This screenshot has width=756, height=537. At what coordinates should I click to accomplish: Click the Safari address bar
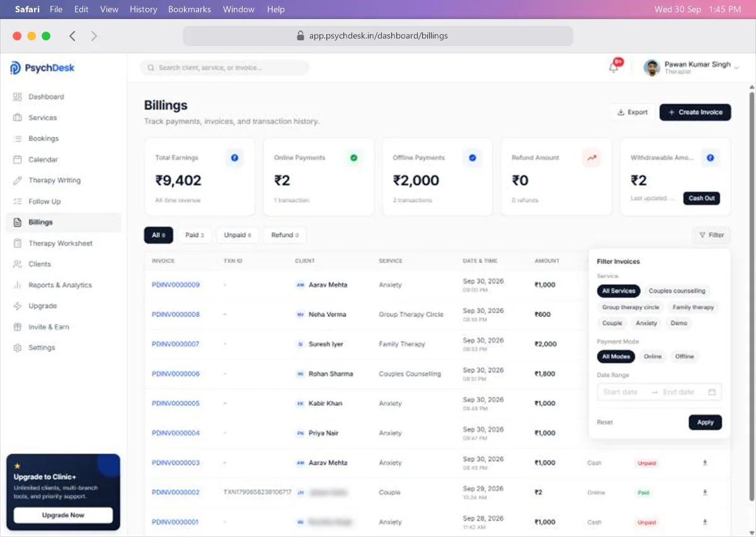378,36
